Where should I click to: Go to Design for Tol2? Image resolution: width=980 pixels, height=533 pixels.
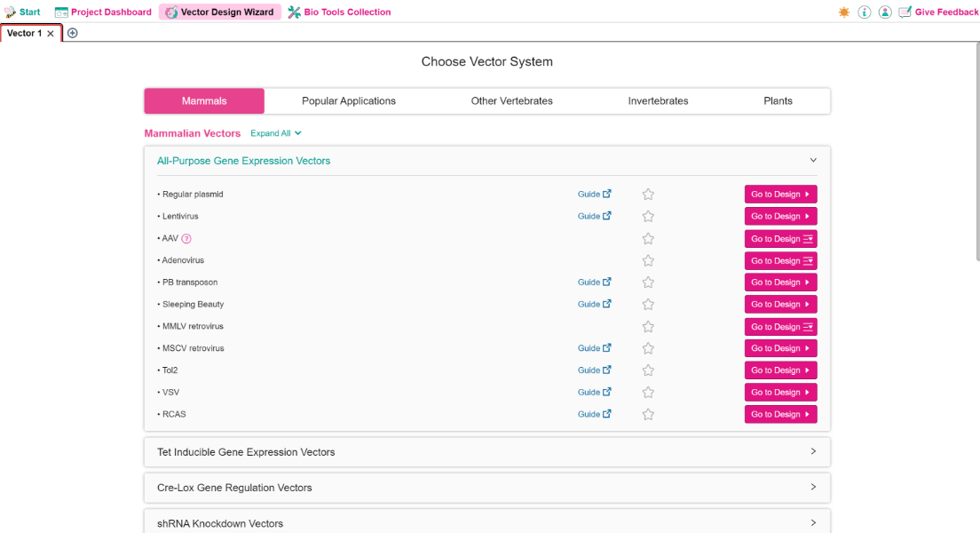780,370
